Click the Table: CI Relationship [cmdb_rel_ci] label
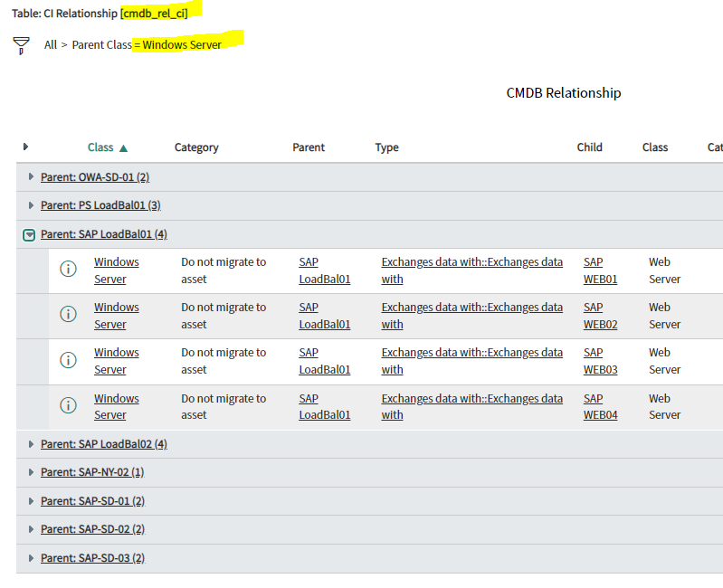723x588 pixels. pyautogui.click(x=100, y=14)
